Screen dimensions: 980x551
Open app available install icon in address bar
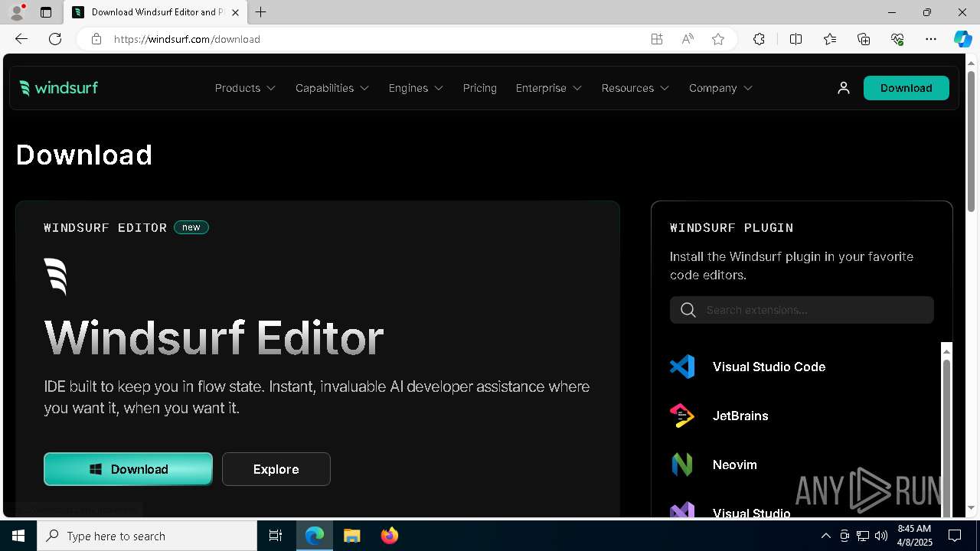point(657,39)
